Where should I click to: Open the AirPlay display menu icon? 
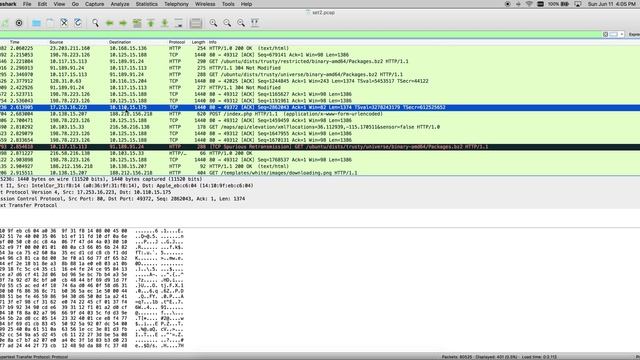[x=578, y=4]
